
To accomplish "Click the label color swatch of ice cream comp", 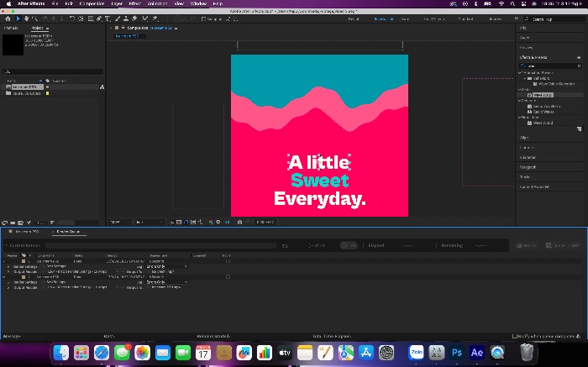I will pos(47,87).
